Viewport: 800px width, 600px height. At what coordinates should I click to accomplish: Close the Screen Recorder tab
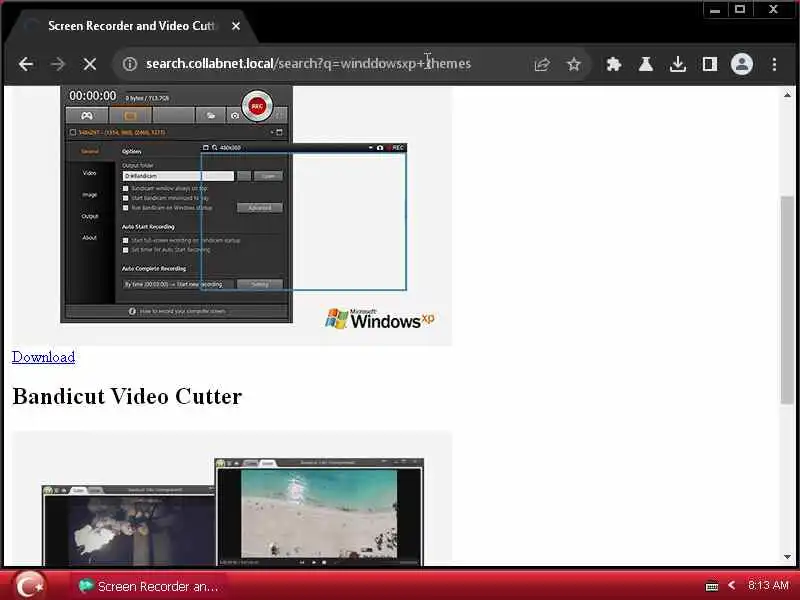[236, 26]
